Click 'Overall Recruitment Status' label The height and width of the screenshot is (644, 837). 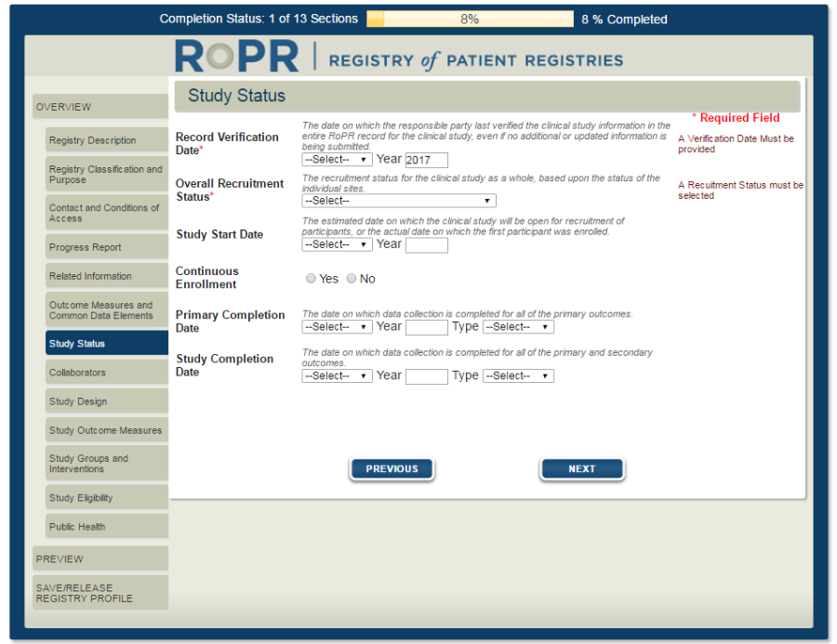(x=230, y=190)
